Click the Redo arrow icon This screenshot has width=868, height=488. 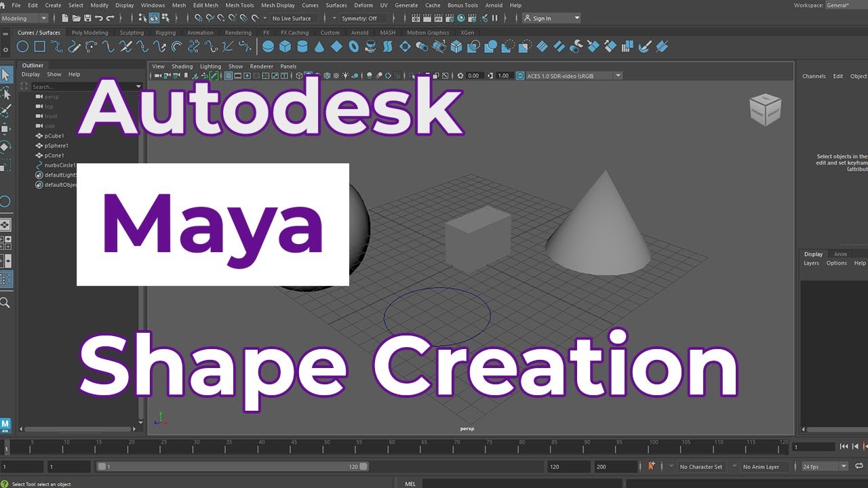point(111,18)
